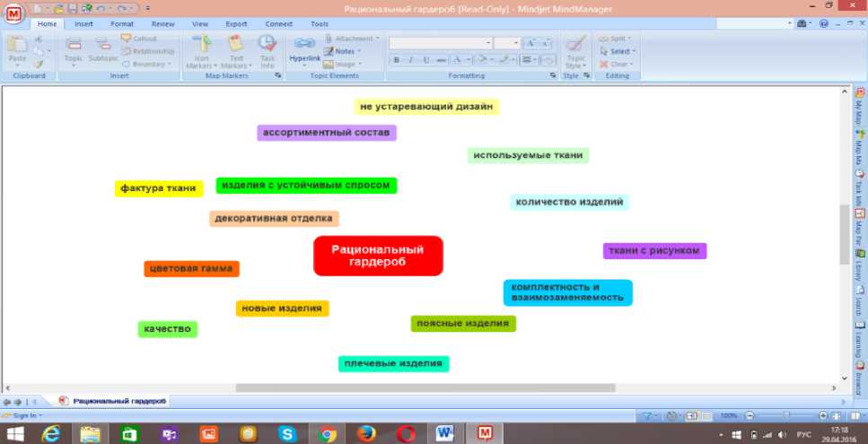868x444 pixels.
Task: Open the Help icon in ribbon corner
Action: pos(824,24)
